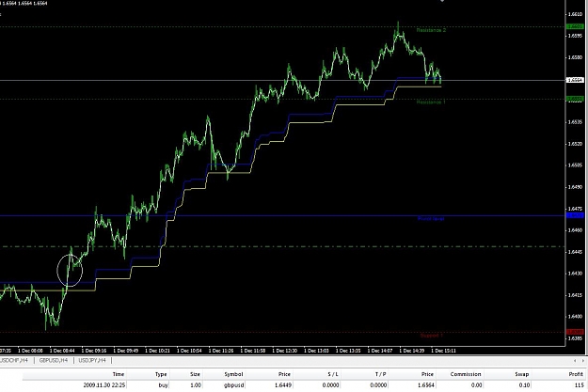Click the '1 Dec 08:44' time label

click(x=62, y=351)
